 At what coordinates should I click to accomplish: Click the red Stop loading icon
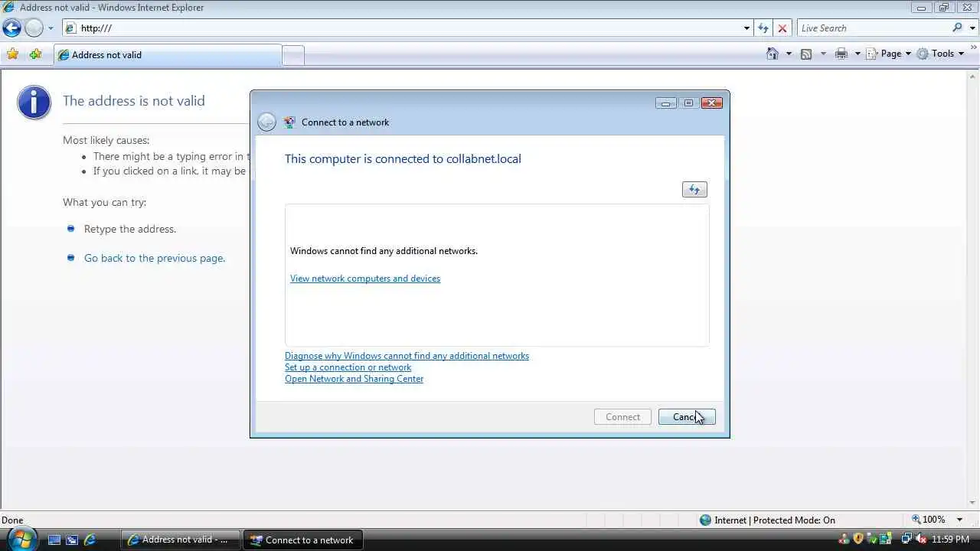[782, 28]
